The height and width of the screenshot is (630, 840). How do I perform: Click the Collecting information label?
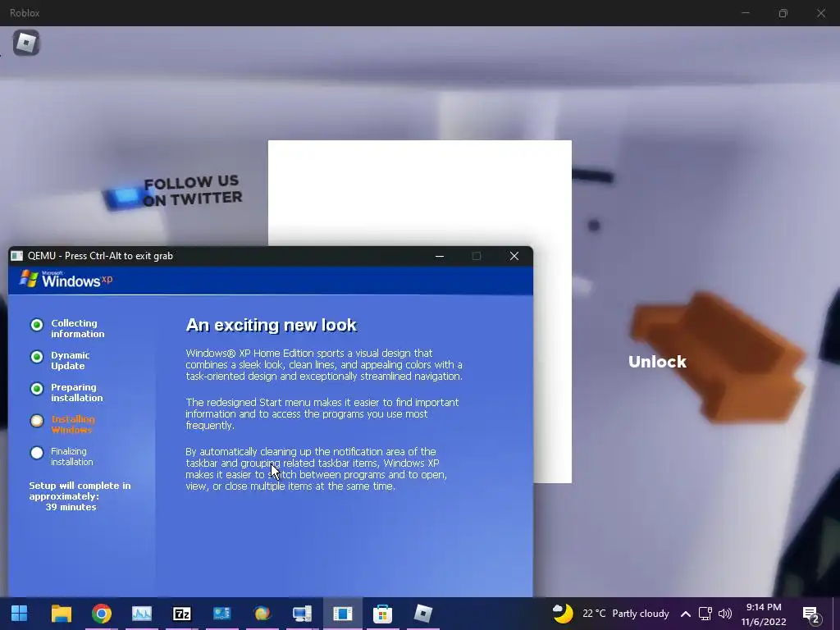pyautogui.click(x=78, y=328)
